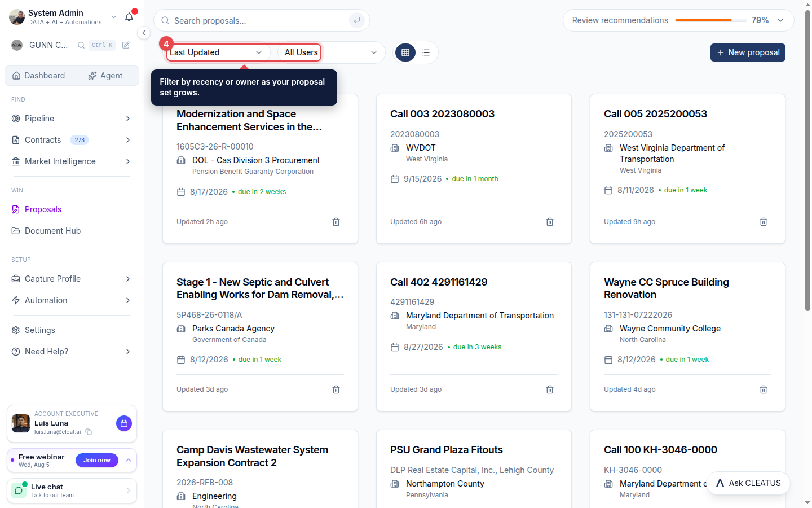The image size is (812, 508).
Task: Delete the Stage 1 New Septic proposal
Action: pos(336,389)
